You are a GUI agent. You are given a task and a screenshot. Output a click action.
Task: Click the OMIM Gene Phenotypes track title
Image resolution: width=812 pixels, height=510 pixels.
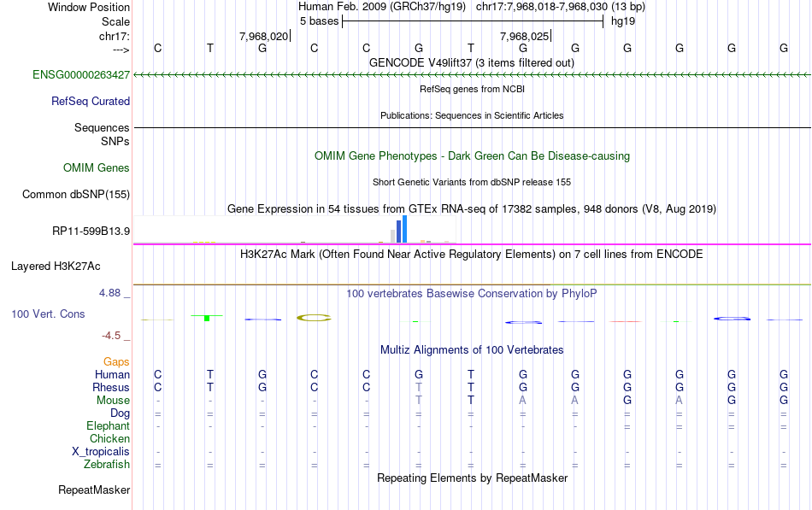point(472,156)
